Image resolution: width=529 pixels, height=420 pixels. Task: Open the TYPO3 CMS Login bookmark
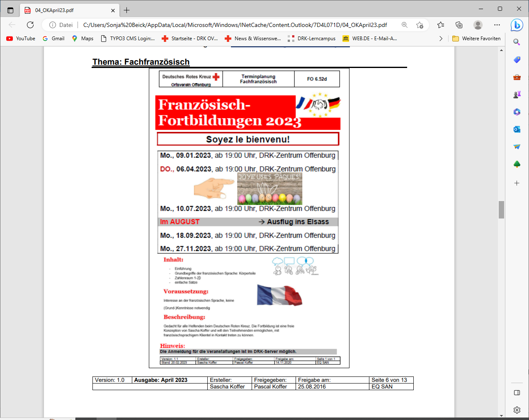(x=128, y=39)
